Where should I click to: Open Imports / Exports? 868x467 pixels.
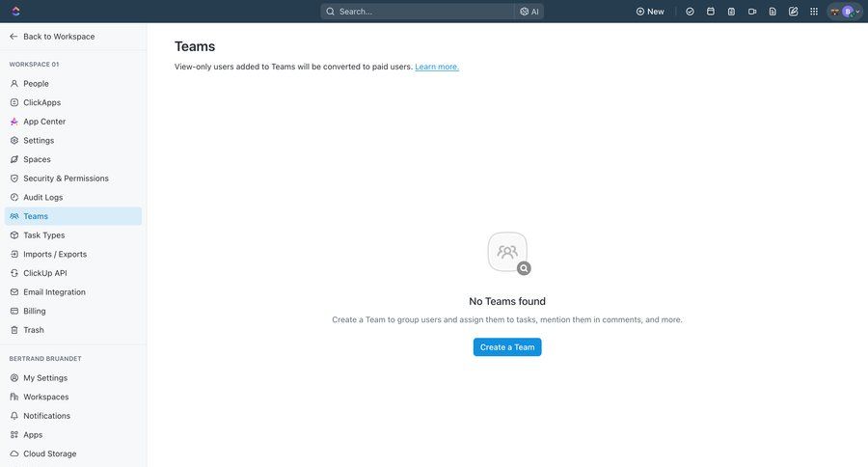pos(73,255)
